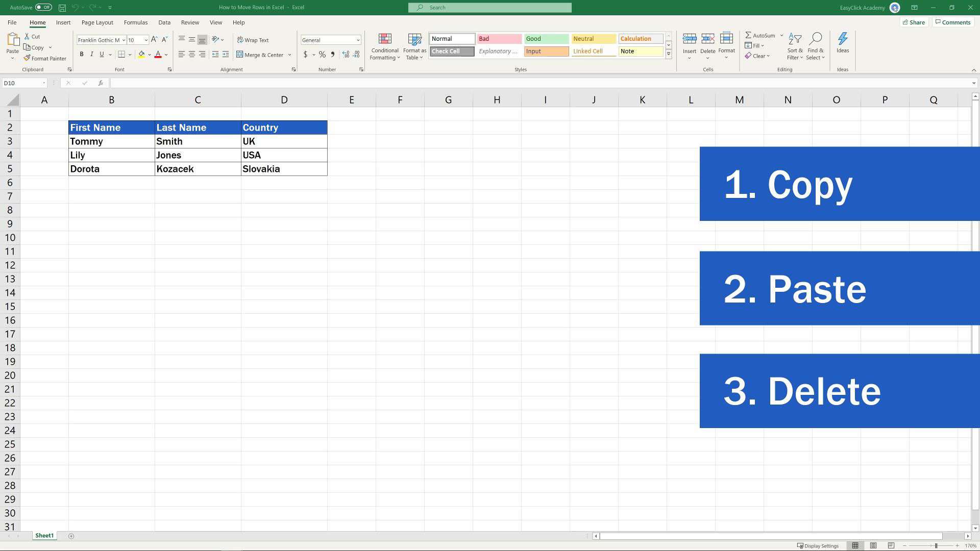Viewport: 980px width, 551px height.
Task: Click the Comments button in toolbar
Action: coord(953,23)
